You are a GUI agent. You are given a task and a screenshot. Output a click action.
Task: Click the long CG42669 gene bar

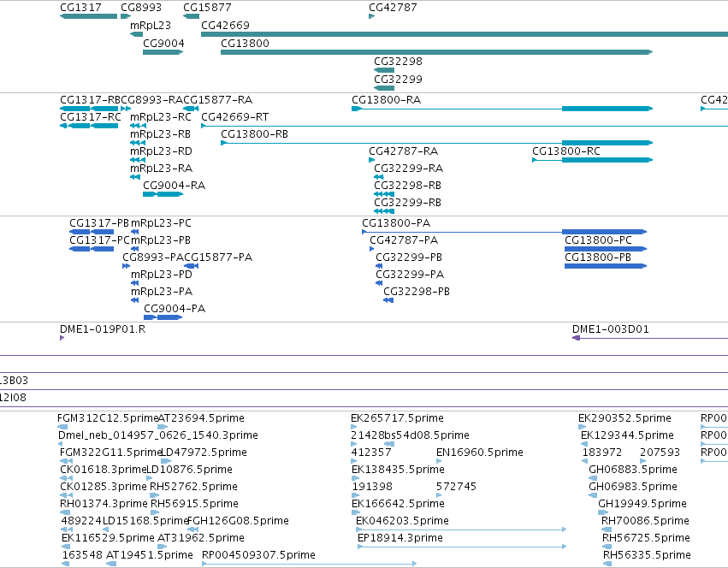click(465, 34)
